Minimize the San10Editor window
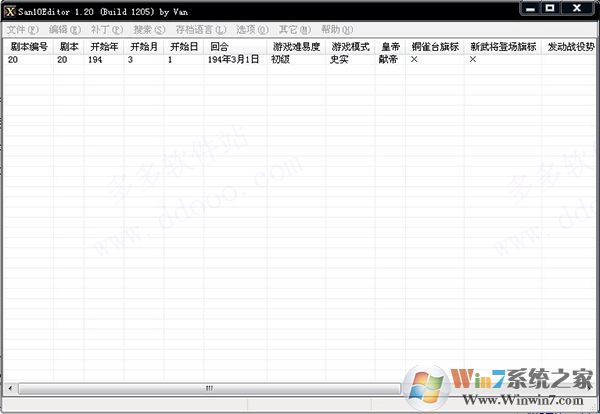The image size is (600, 414). (x=531, y=8)
